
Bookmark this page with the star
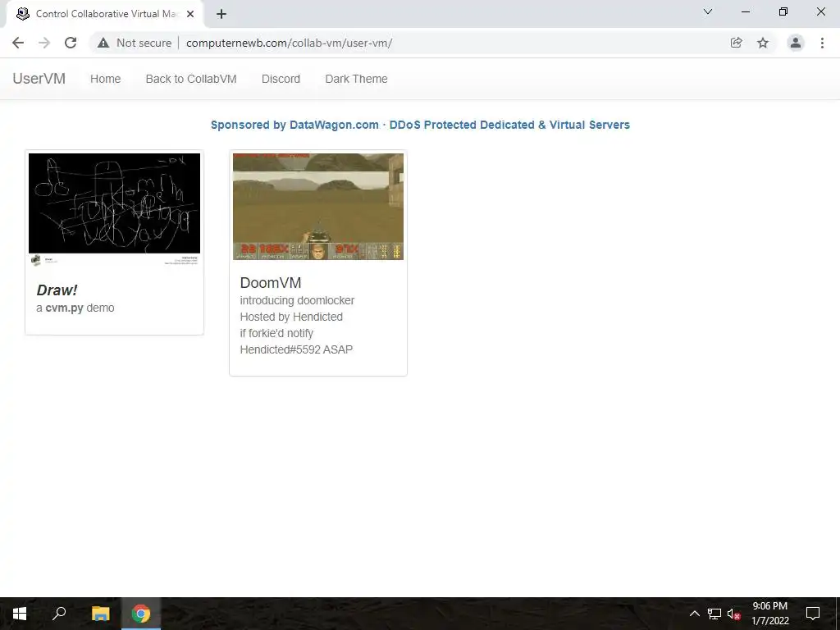point(763,43)
